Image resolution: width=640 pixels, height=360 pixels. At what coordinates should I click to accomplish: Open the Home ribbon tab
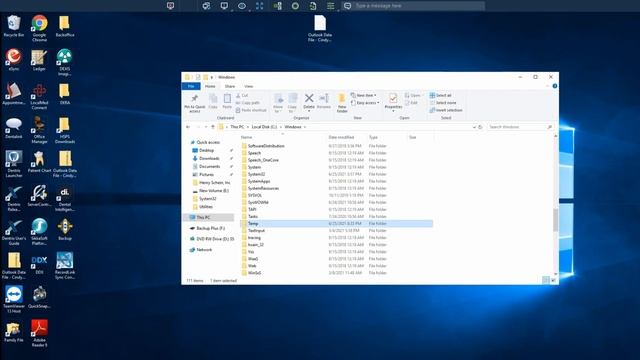coord(210,86)
